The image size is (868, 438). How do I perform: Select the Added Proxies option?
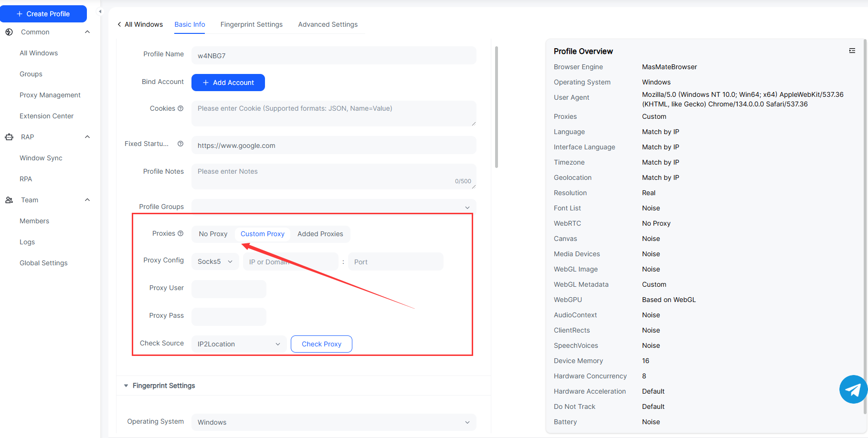click(x=320, y=234)
